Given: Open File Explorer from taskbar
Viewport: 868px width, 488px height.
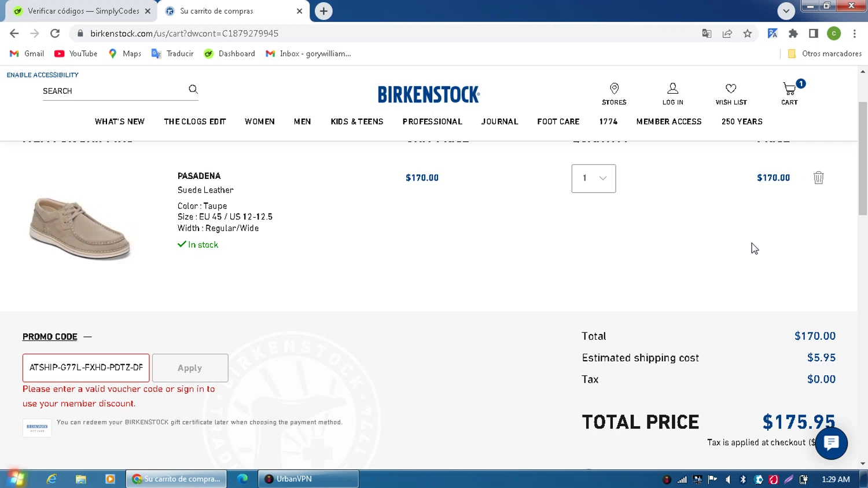Looking at the screenshot, I should click(x=81, y=479).
